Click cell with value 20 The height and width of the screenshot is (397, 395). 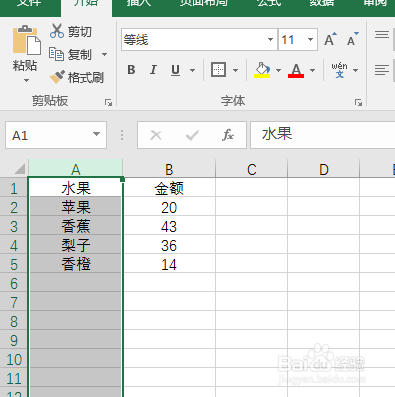(169, 207)
